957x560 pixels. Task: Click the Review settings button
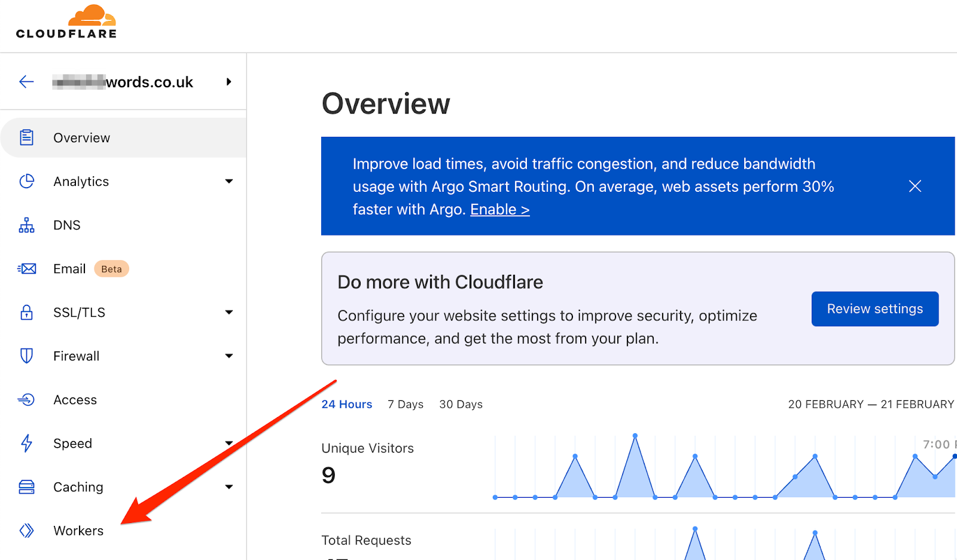pyautogui.click(x=874, y=309)
